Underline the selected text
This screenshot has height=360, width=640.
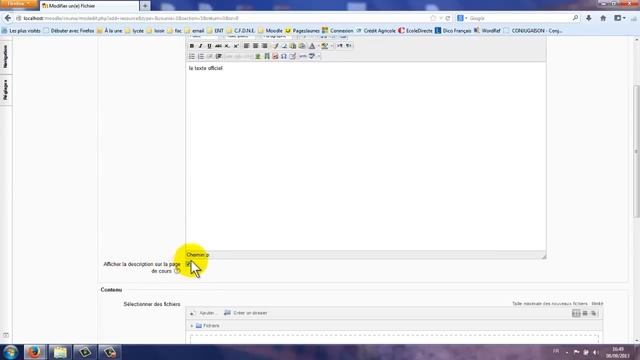(209, 46)
